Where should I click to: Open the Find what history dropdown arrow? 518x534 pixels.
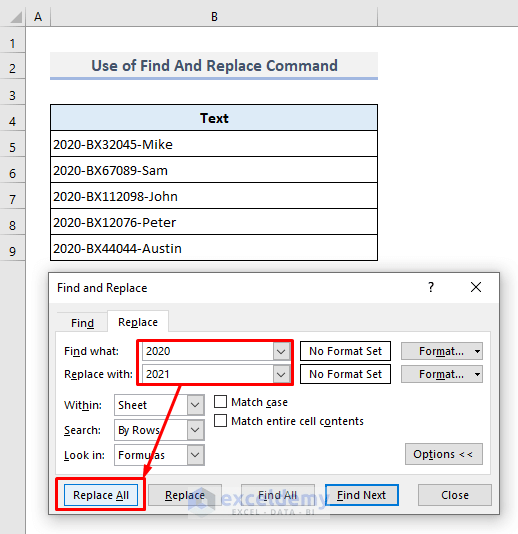[x=281, y=351]
